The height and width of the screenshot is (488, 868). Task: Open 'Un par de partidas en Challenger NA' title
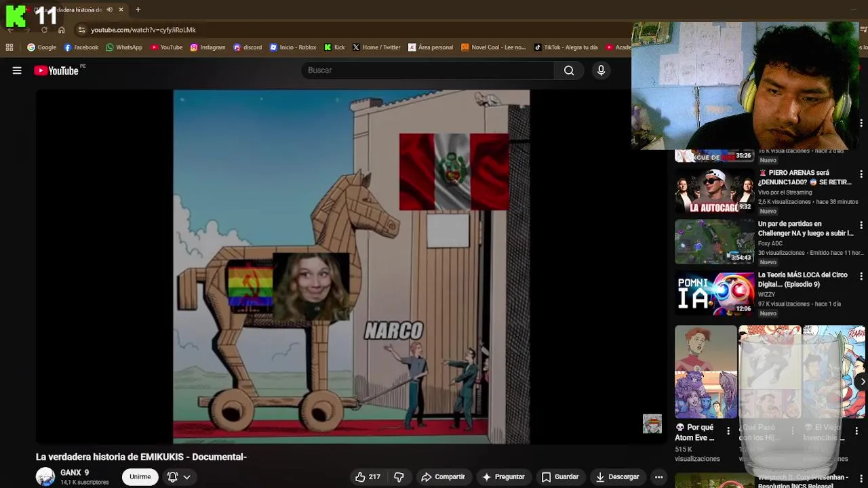806,228
